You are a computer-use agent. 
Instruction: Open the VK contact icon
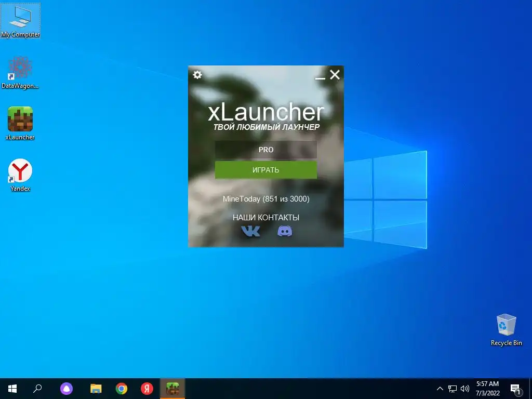click(x=250, y=231)
